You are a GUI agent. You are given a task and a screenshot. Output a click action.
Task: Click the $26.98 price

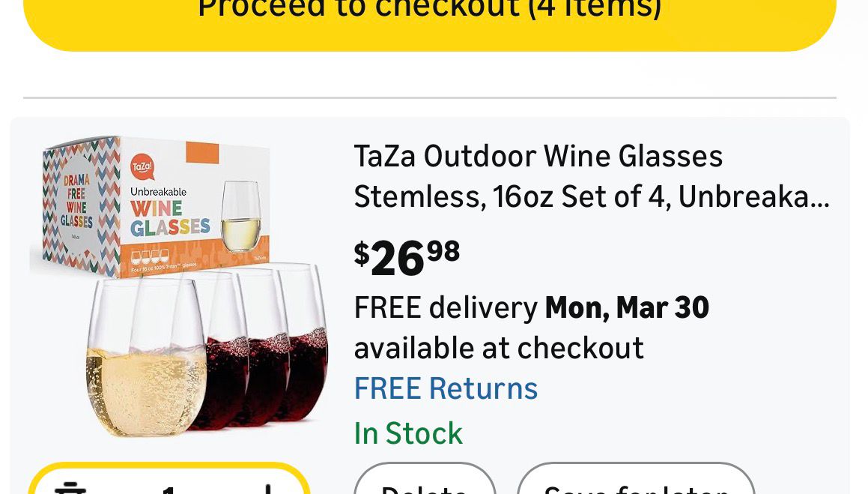click(x=407, y=259)
